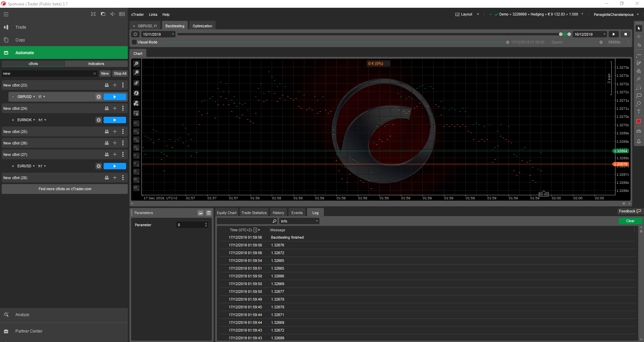Open the red drawing color swatch
This screenshot has width=644, height=342.
coord(639,121)
